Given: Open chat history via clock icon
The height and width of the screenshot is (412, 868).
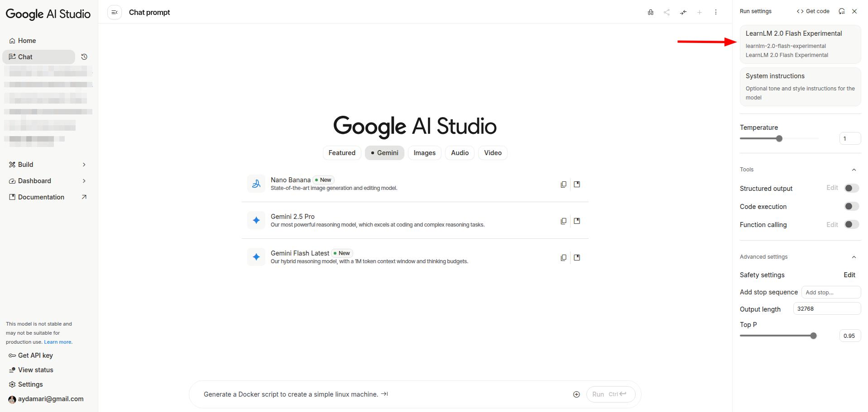Looking at the screenshot, I should point(84,57).
